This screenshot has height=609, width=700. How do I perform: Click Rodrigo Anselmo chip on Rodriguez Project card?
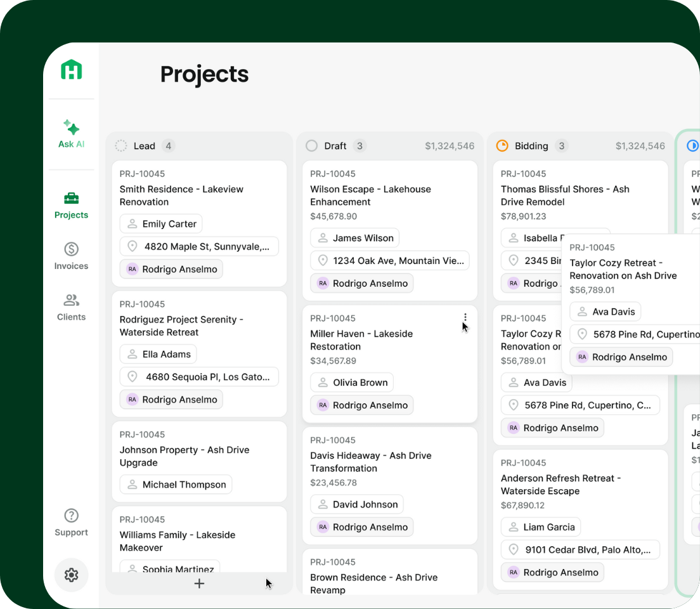click(171, 400)
